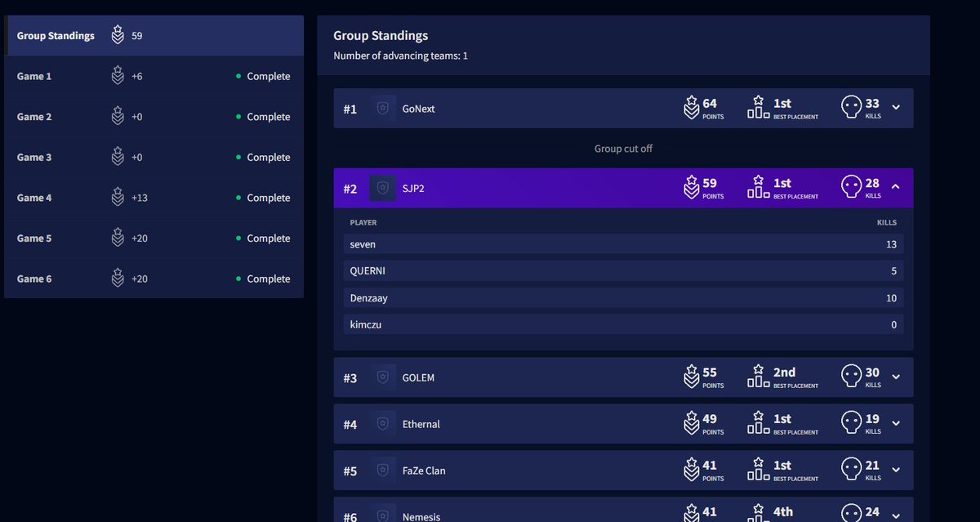Click GoNext team logo shield

click(383, 109)
